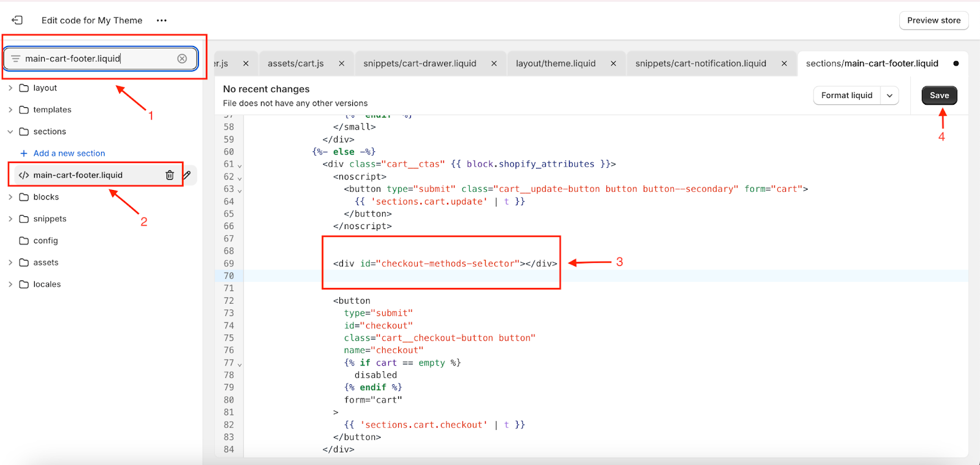Click the templates folder icon
The image size is (980, 465).
24,110
